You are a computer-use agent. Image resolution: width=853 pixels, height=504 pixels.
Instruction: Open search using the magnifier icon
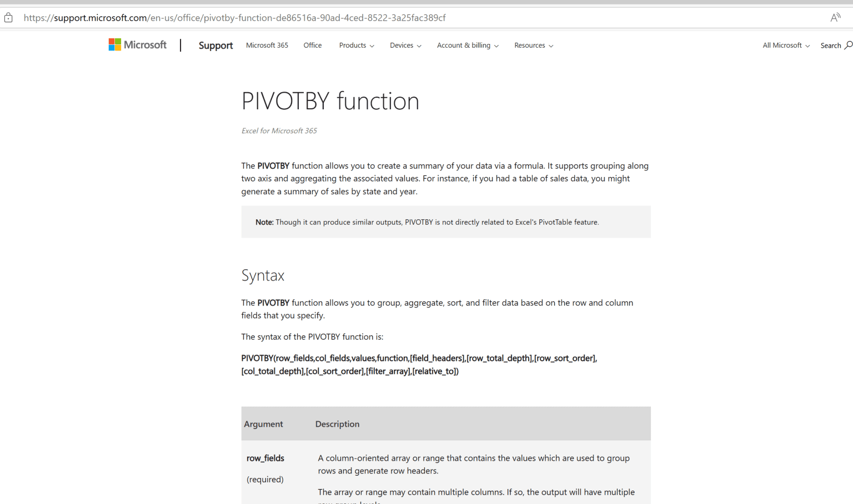pyautogui.click(x=849, y=45)
